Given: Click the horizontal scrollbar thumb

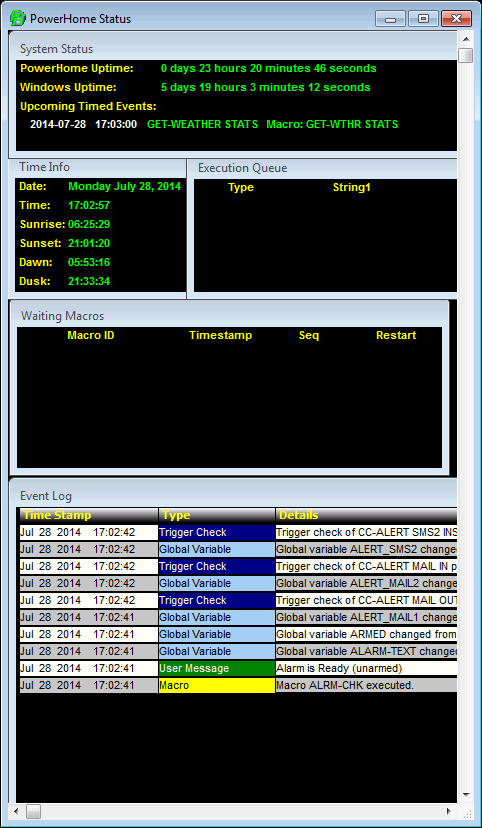Looking at the screenshot, I should [33, 811].
